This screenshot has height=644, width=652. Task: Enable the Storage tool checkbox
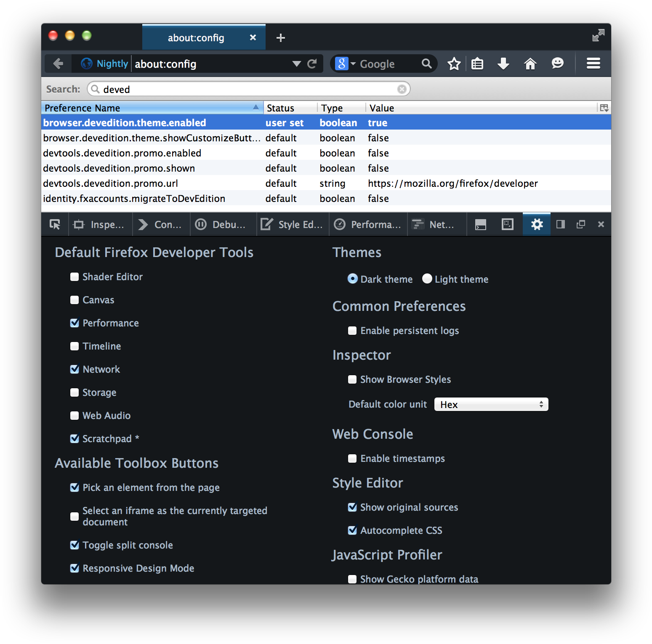(75, 392)
